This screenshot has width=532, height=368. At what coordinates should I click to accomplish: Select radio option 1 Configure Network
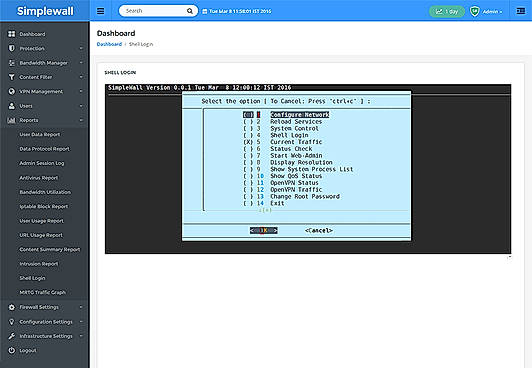(248, 115)
